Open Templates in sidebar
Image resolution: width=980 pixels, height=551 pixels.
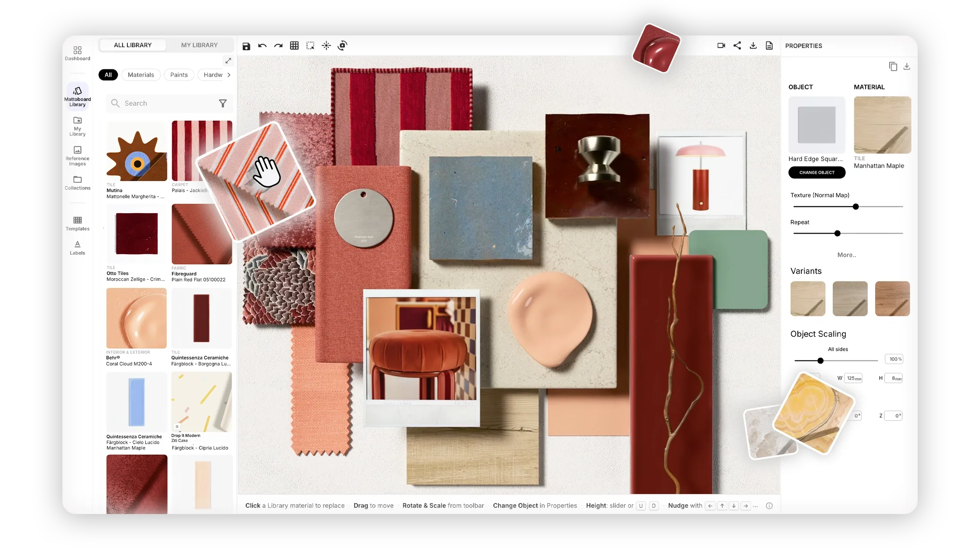tap(78, 223)
